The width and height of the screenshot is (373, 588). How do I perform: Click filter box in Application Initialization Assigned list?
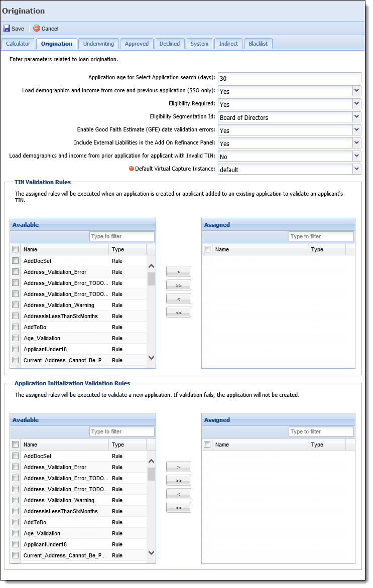pos(321,431)
